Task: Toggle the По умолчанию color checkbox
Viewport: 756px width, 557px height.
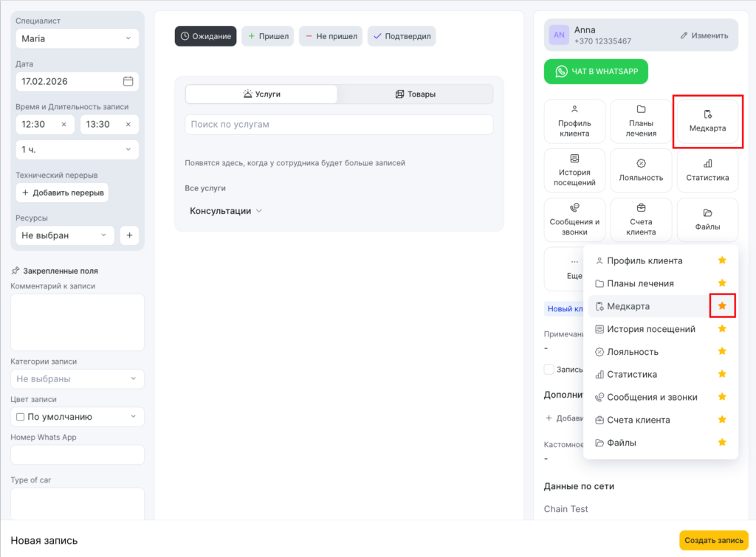Action: (21, 417)
